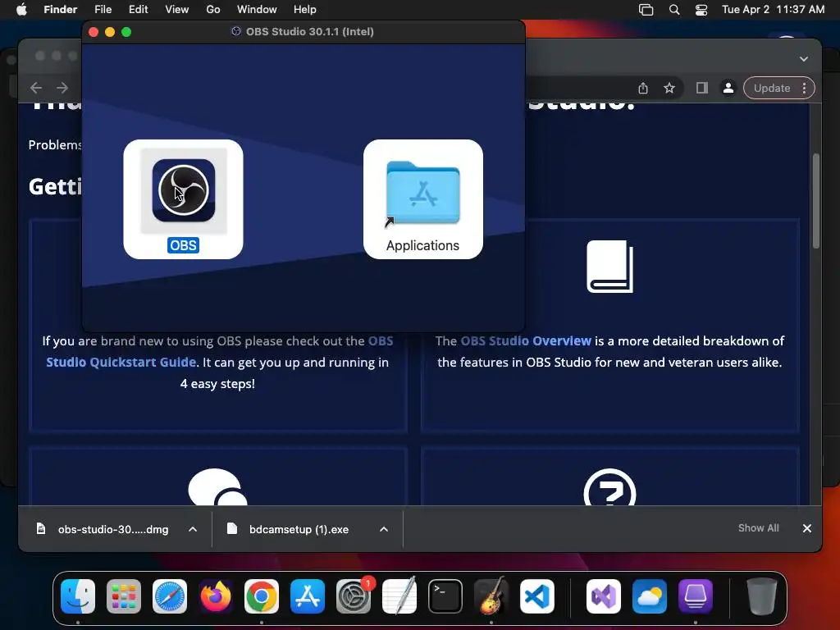
Task: Open Spotlight search in menu bar
Action: click(674, 10)
